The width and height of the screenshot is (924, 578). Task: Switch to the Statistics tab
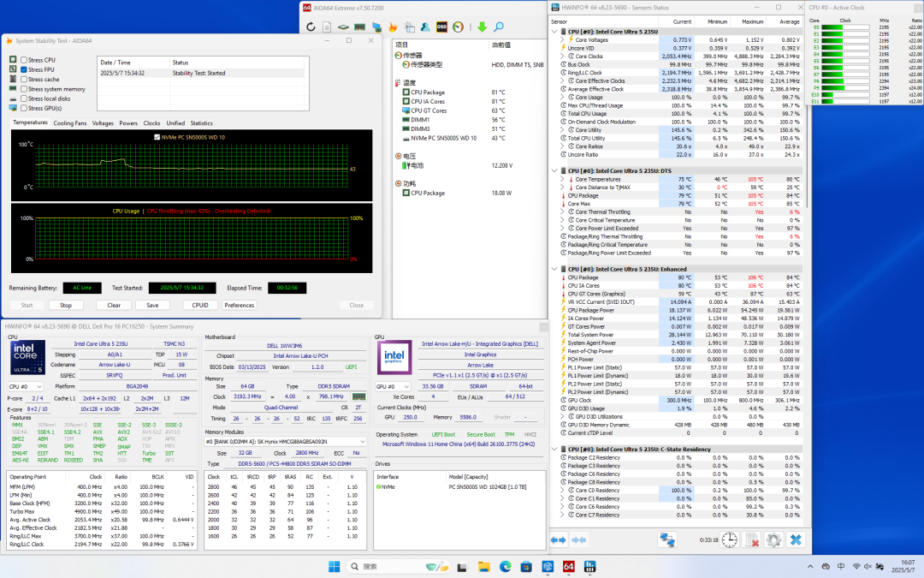coord(202,123)
